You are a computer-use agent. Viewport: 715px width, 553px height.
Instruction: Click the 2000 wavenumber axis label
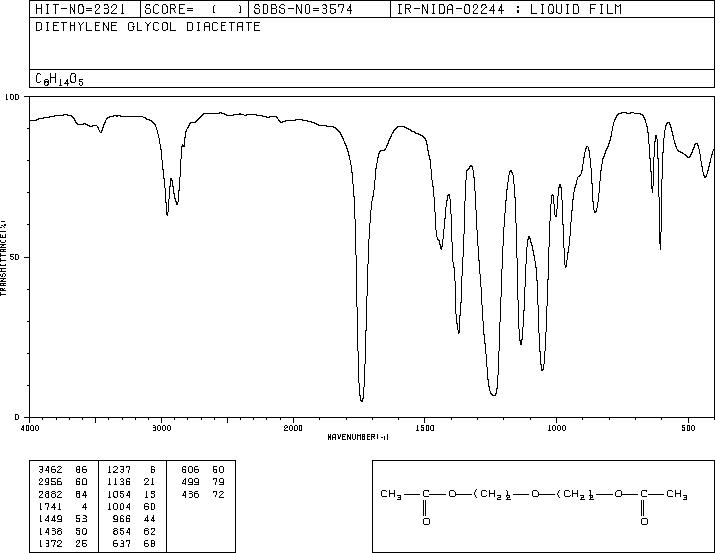pos(293,428)
